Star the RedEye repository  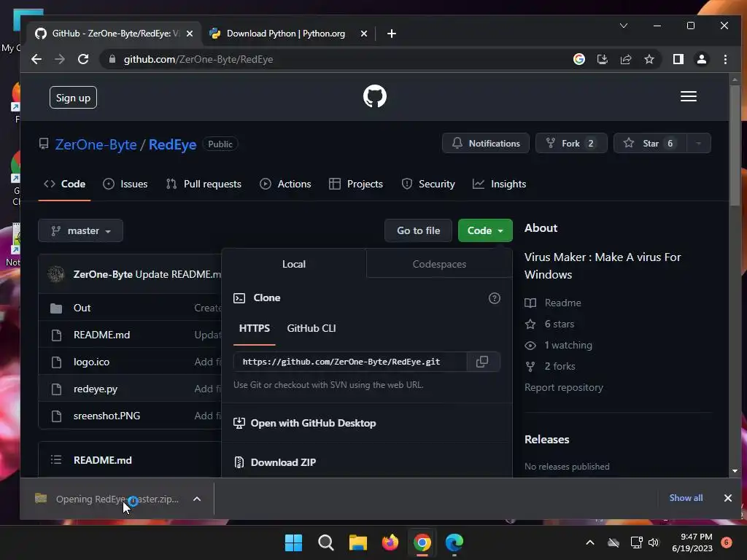pos(650,144)
